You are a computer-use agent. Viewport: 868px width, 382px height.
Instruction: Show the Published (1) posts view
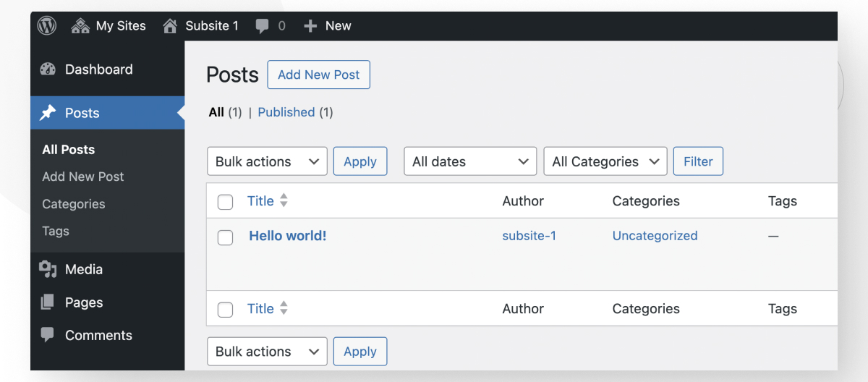point(295,112)
